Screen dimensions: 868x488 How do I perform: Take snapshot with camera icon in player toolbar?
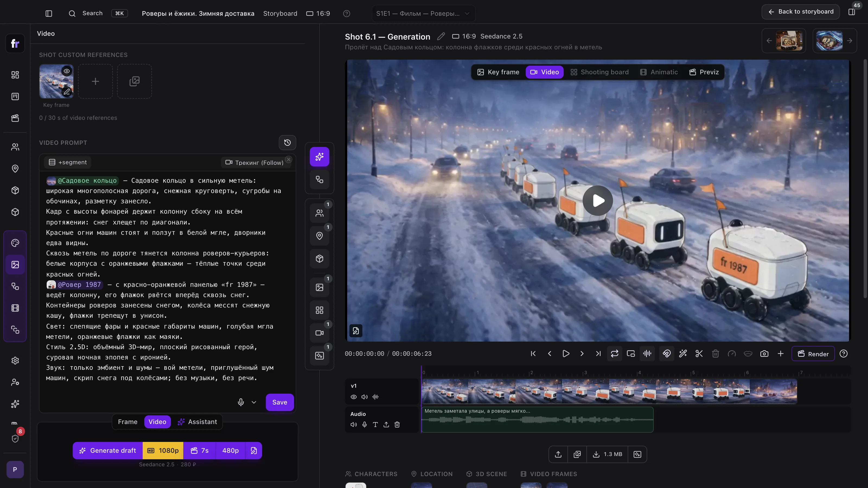click(x=764, y=354)
